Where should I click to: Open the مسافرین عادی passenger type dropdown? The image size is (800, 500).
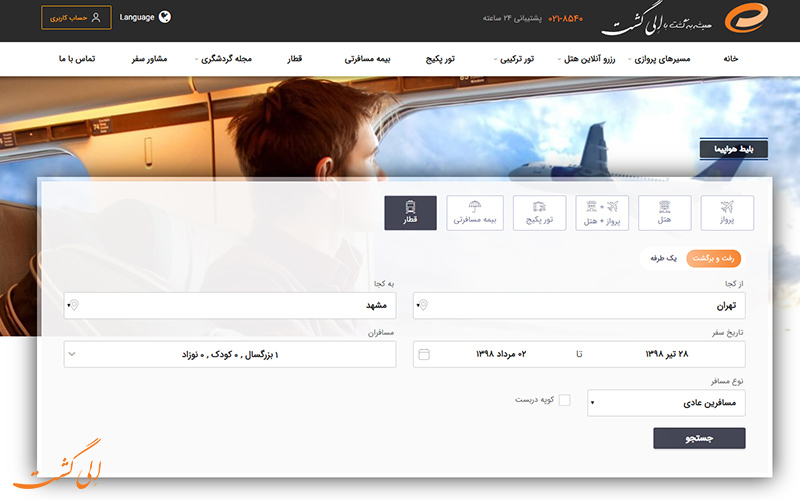pyautogui.click(x=666, y=403)
